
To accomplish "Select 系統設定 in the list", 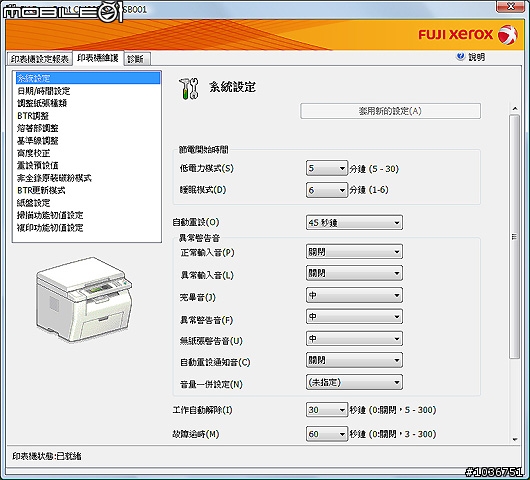I will click(x=88, y=78).
